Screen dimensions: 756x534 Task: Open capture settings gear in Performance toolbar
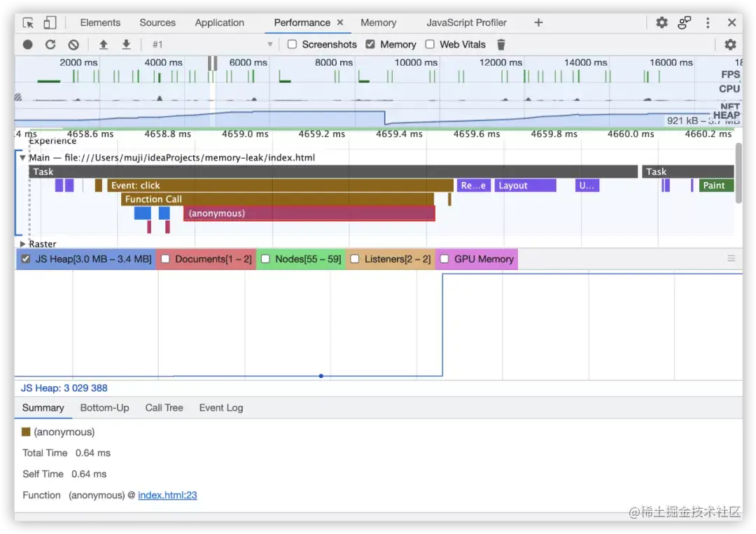pos(730,45)
